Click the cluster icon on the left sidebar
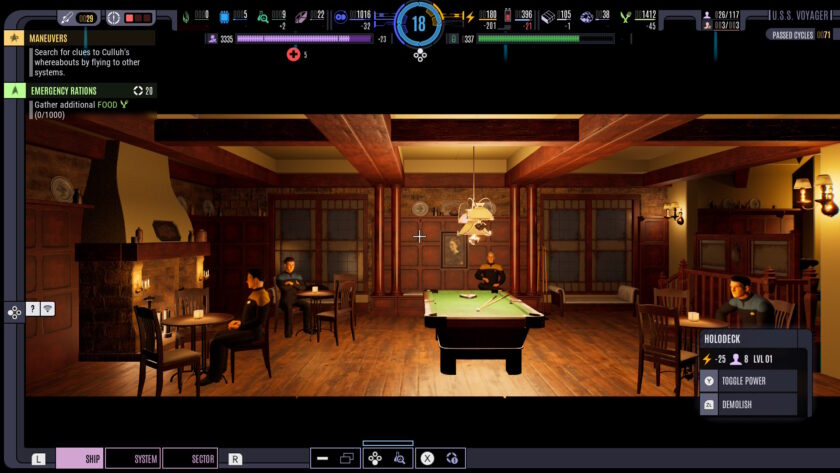The width and height of the screenshot is (840, 473). point(14,312)
